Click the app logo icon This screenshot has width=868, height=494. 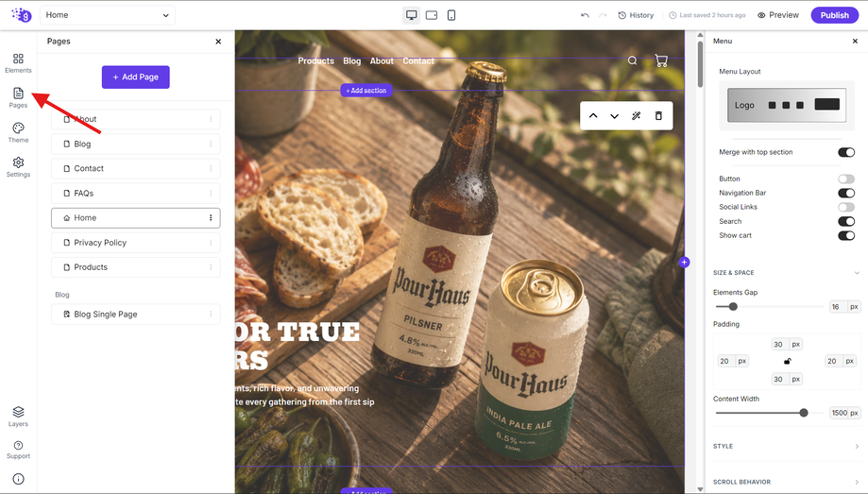pos(22,15)
